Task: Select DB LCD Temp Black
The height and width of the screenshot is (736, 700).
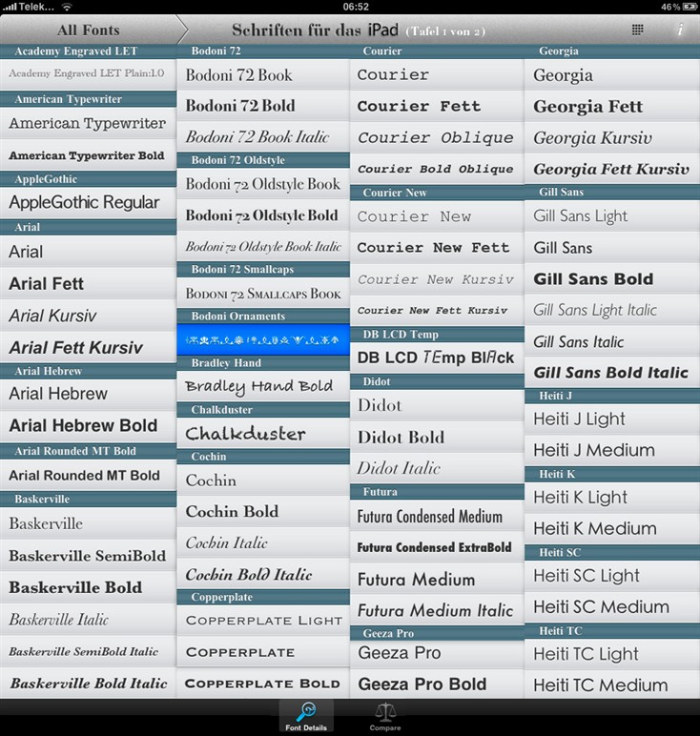Action: click(x=437, y=358)
